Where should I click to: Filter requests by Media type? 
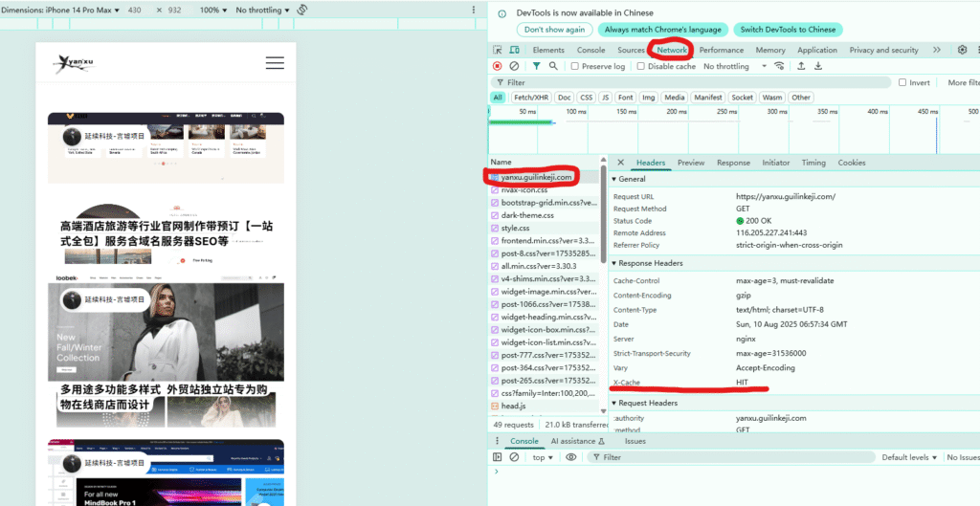[x=675, y=98]
